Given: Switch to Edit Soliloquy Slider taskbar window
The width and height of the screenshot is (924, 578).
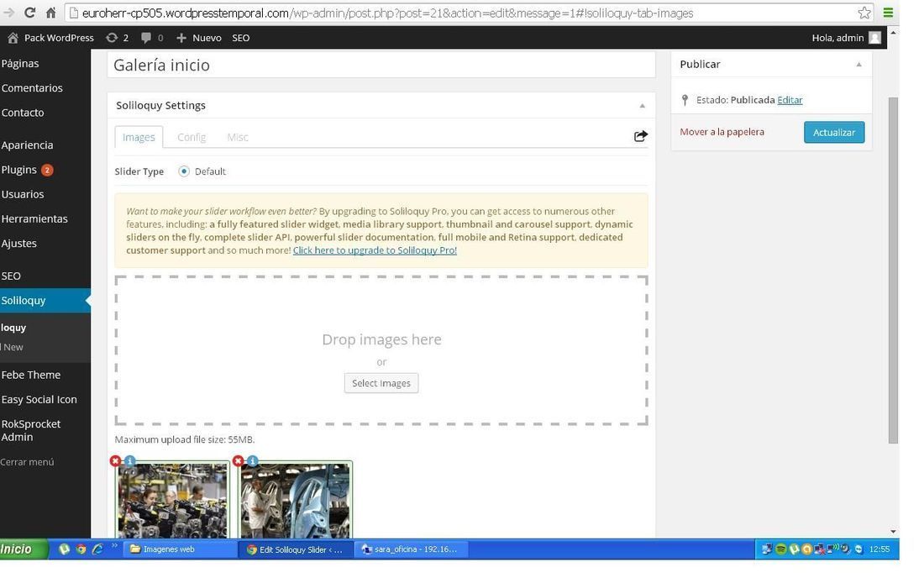Looking at the screenshot, I should point(295,549).
